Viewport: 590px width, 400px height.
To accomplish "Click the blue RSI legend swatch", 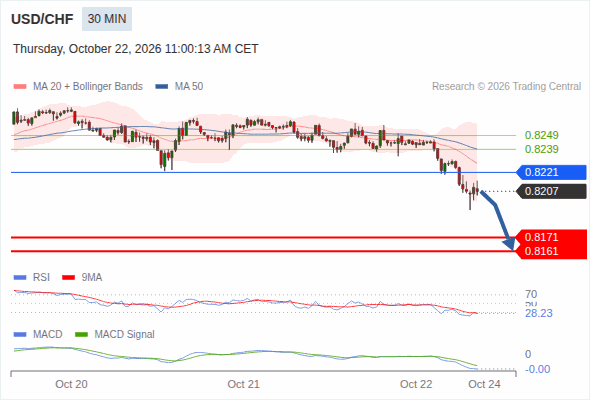I will [x=20, y=278].
